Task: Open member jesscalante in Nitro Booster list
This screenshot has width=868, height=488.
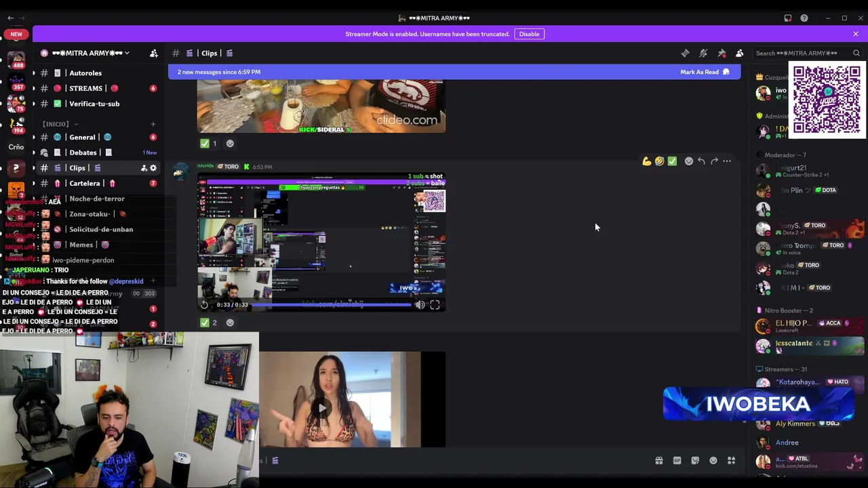Action: point(810,346)
